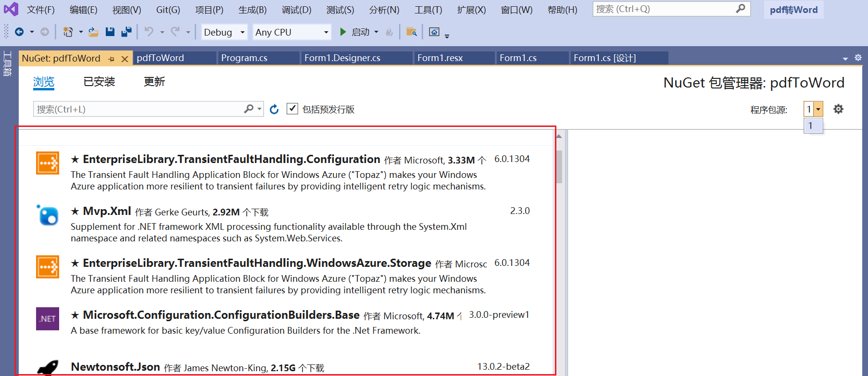The image size is (868, 376).
Task: Open the 视图(V) menu
Action: point(127,10)
